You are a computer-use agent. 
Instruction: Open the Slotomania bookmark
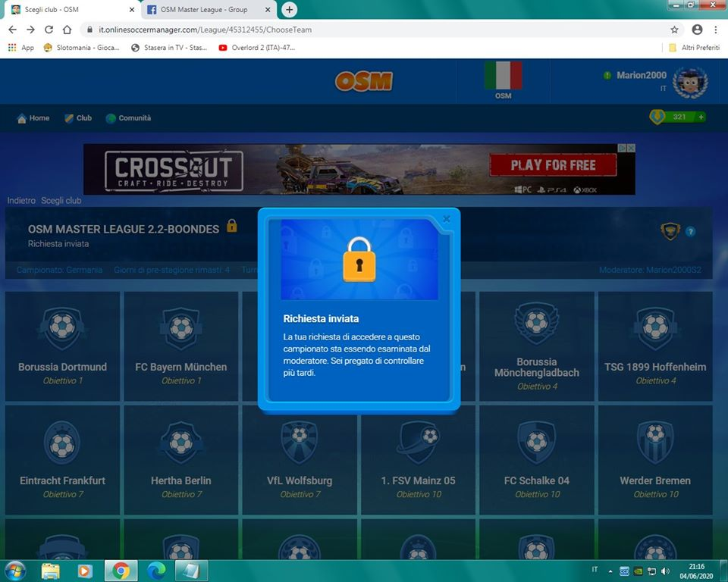[x=82, y=47]
